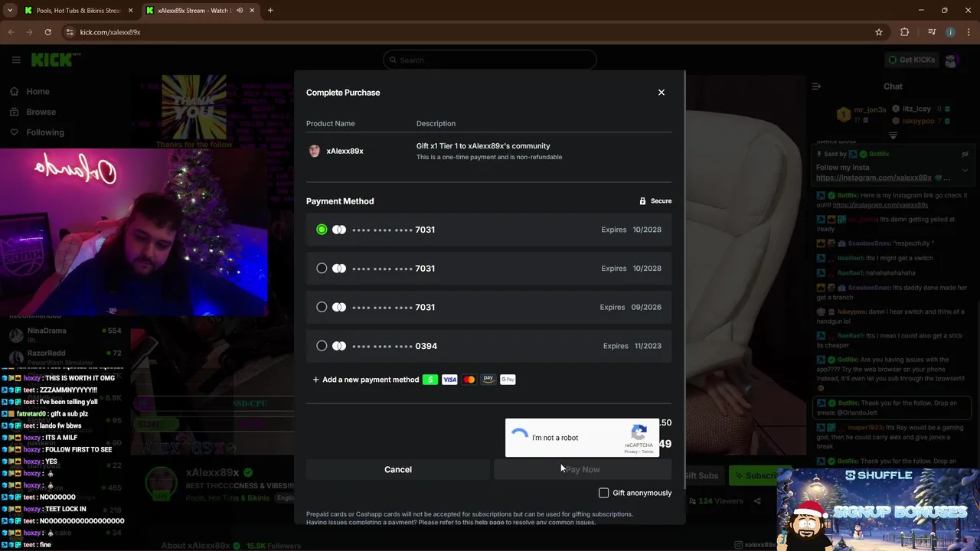Open the pinned instagram.com/xalexx89x link
The height and width of the screenshot is (551, 980).
(x=874, y=178)
